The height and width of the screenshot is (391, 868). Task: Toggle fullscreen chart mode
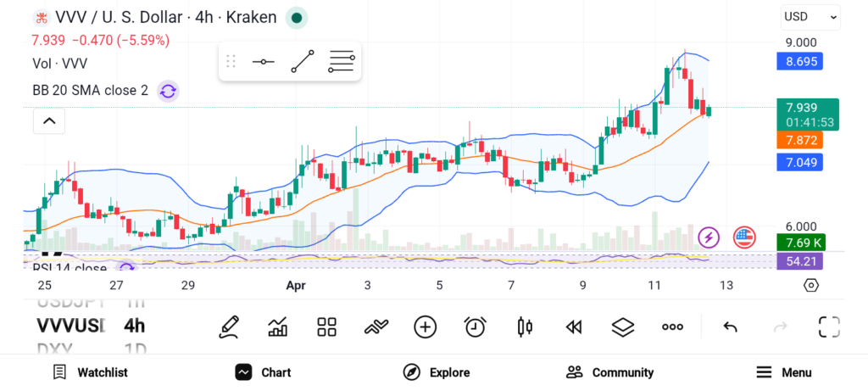(829, 327)
